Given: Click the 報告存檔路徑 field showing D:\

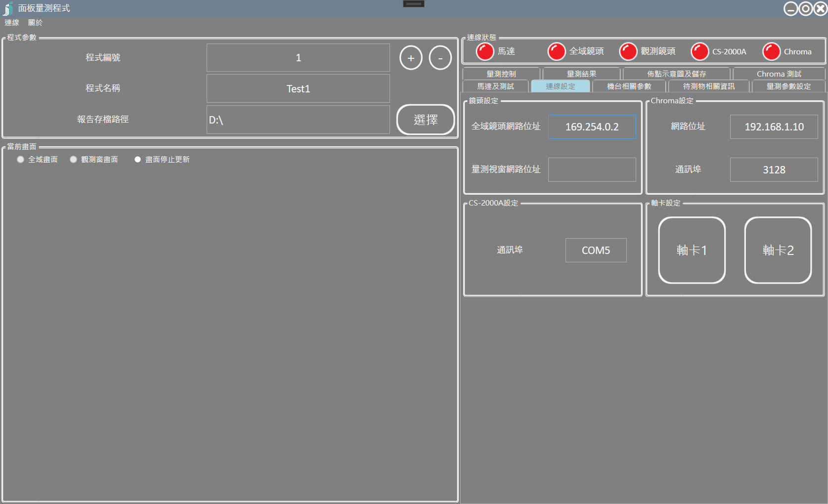Looking at the screenshot, I should tap(298, 120).
